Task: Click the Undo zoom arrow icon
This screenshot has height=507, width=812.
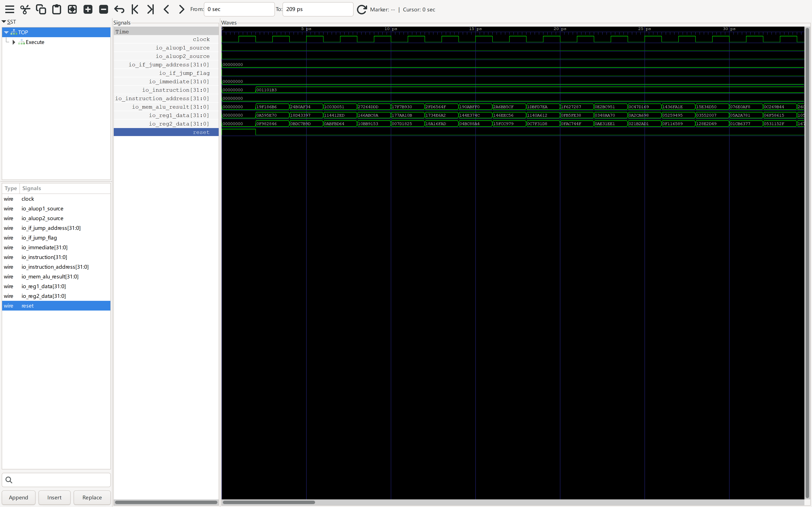Action: [119, 9]
